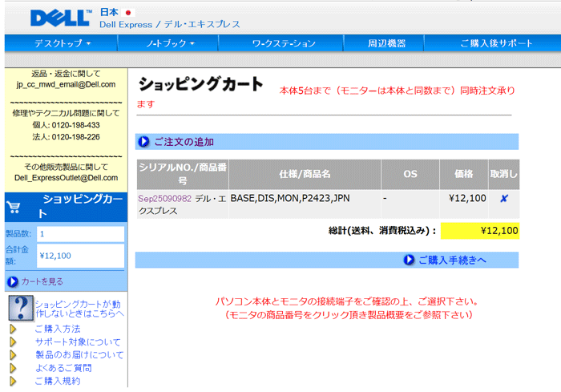
Task: Open the ご購入規約 link
Action: click(58, 381)
